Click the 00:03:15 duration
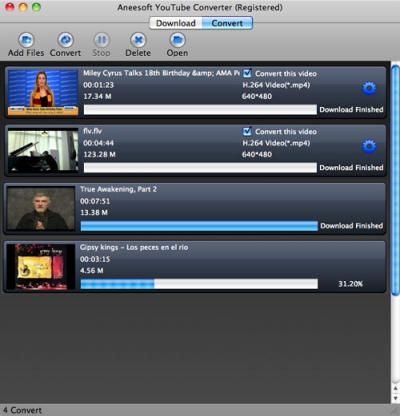400x417 pixels. pyautogui.click(x=95, y=259)
